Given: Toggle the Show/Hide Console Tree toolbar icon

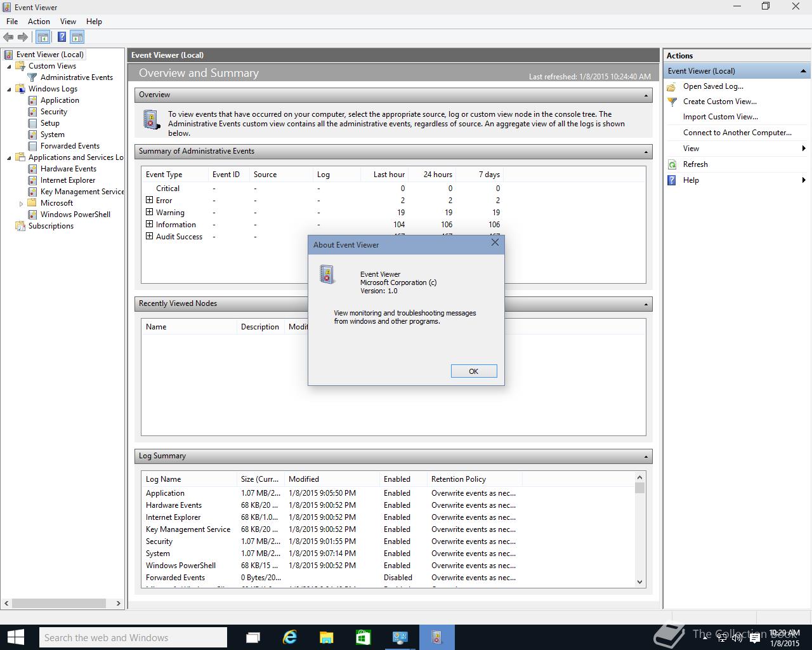Looking at the screenshot, I should (43, 37).
